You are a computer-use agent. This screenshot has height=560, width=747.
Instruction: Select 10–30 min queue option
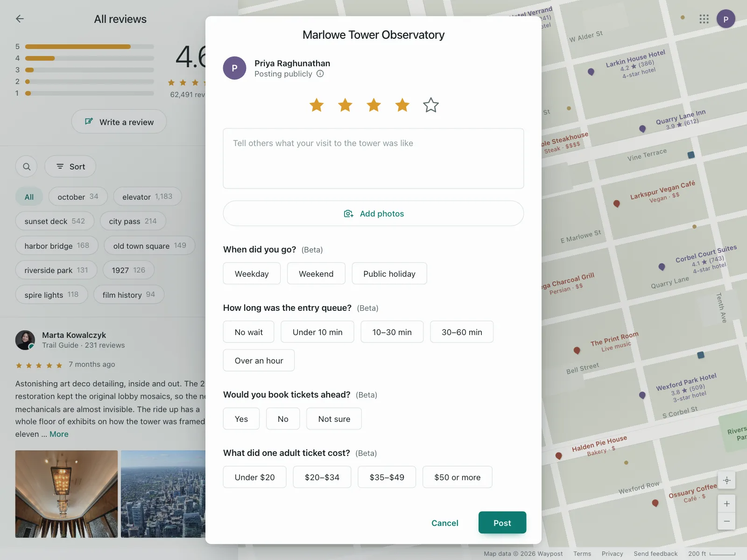click(x=392, y=332)
